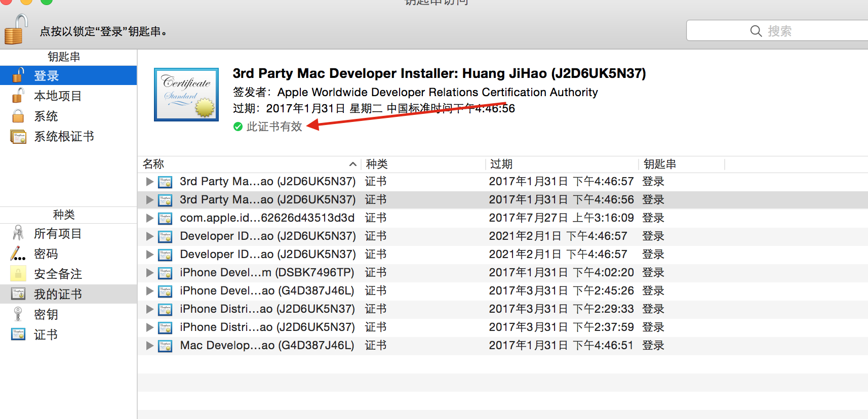This screenshot has width=868, height=419.
Task: Click the 此证书有效 status text
Action: pos(274,127)
